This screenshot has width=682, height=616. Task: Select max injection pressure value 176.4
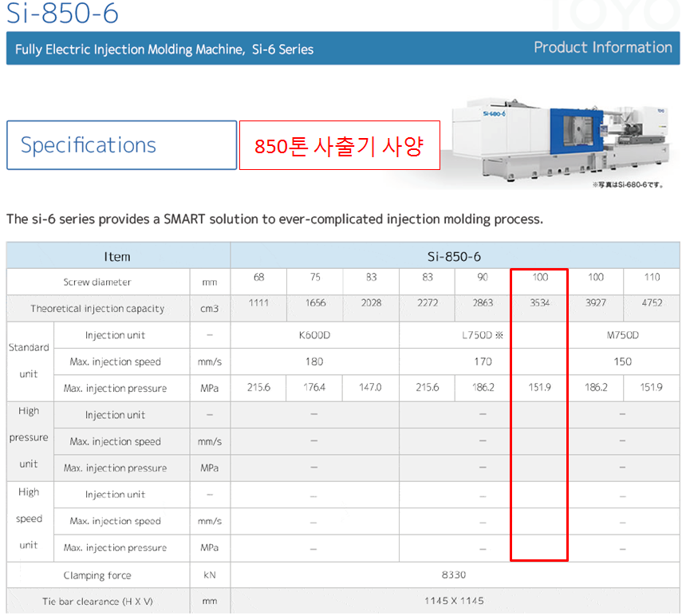314,387
